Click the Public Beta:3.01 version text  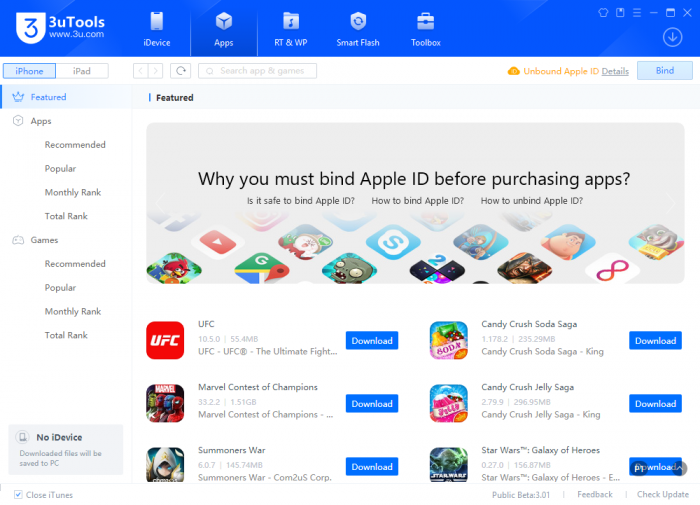(x=521, y=495)
